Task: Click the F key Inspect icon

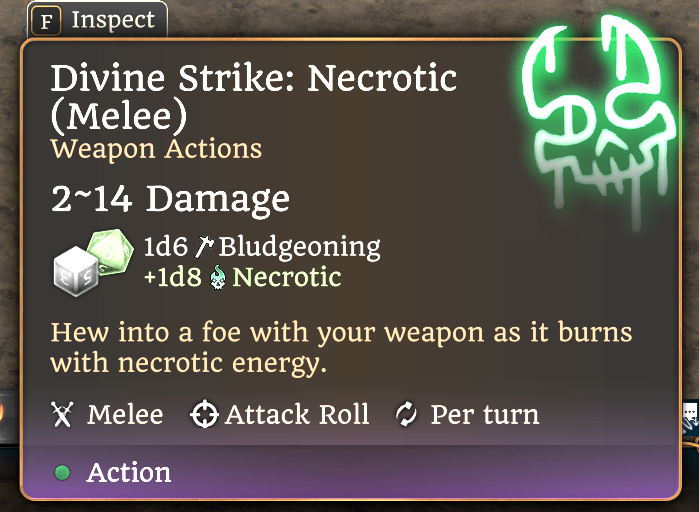Action: tap(46, 21)
